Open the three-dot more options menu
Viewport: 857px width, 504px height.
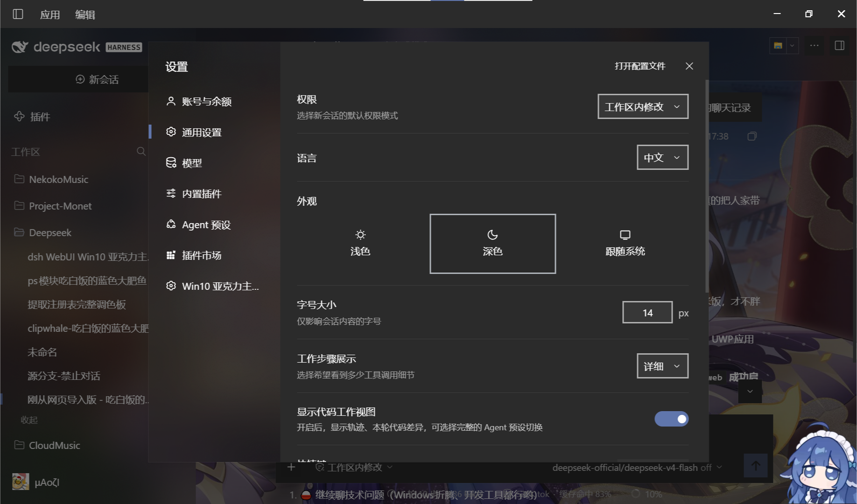814,45
